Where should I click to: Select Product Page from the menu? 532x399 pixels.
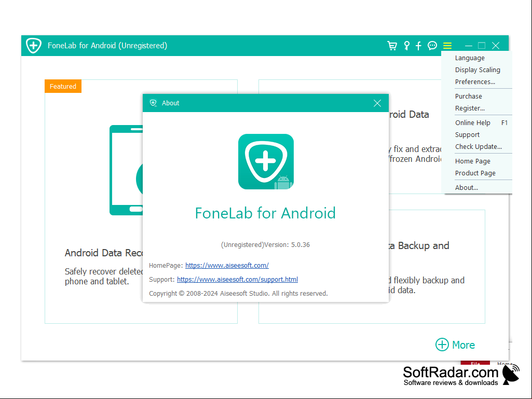click(476, 173)
